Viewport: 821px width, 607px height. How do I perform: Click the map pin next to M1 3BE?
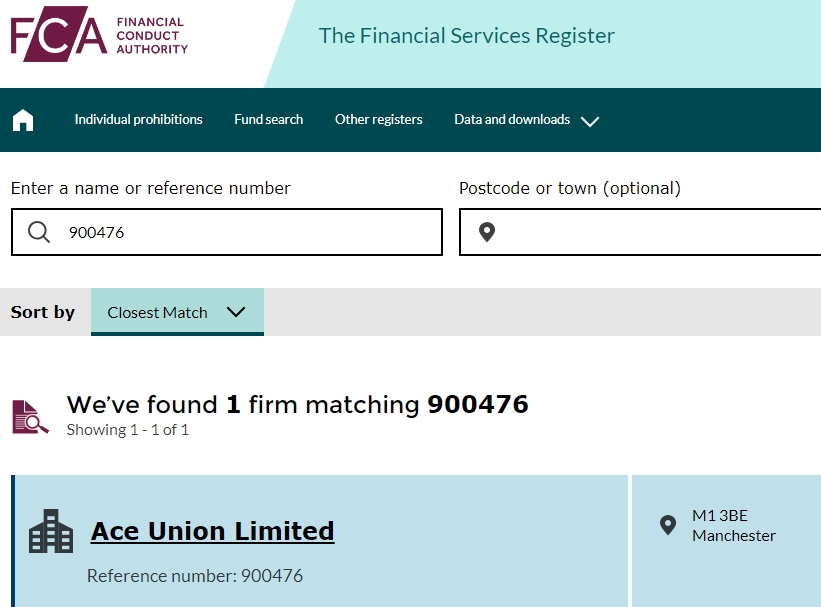coord(668,525)
